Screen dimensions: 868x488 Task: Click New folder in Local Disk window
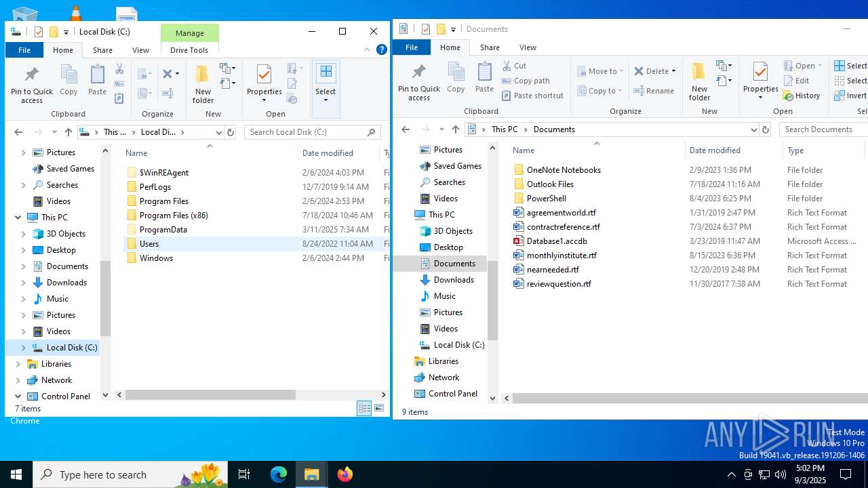point(203,85)
